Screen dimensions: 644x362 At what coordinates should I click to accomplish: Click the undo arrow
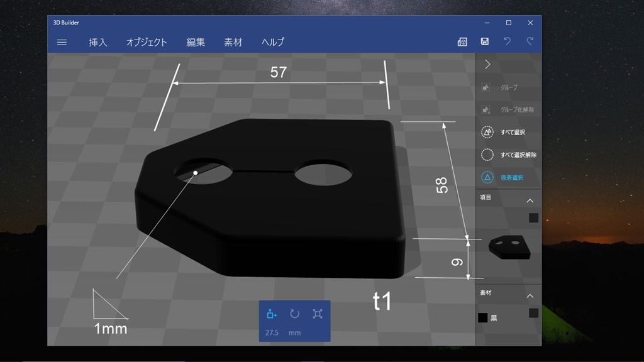coord(508,41)
